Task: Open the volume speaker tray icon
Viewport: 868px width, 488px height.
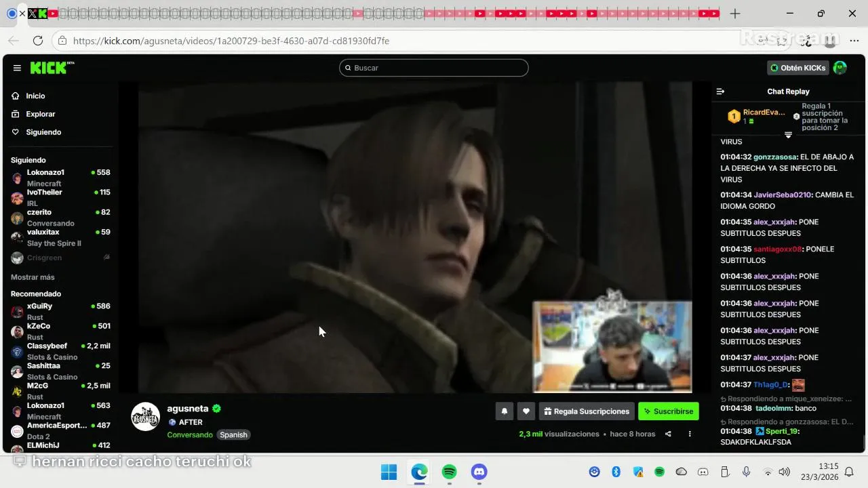Action: click(785, 472)
